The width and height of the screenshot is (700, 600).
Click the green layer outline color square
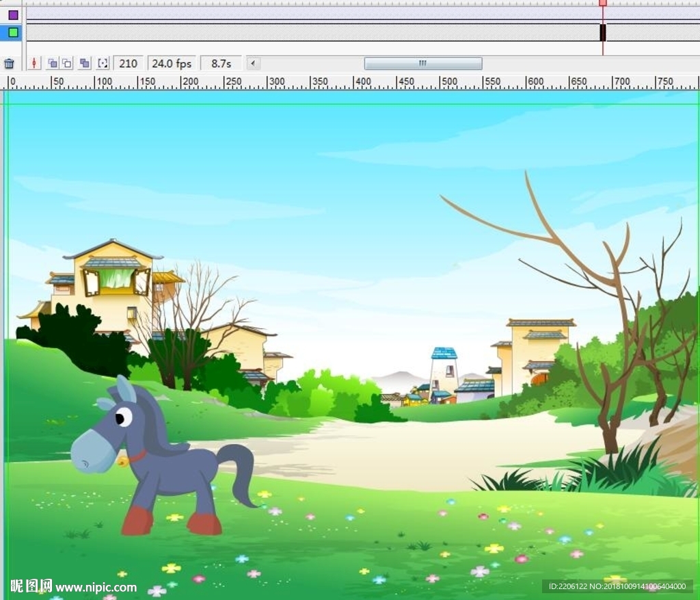click(14, 32)
